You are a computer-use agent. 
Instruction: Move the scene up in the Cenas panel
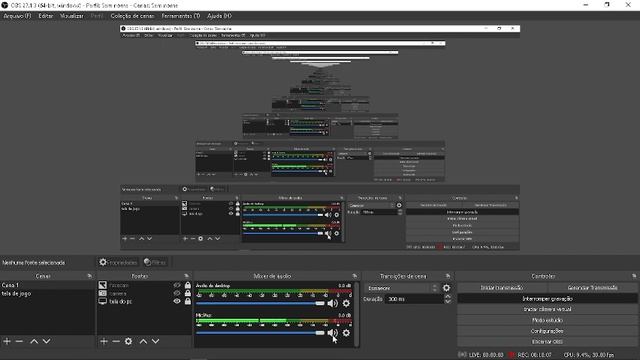point(34,341)
